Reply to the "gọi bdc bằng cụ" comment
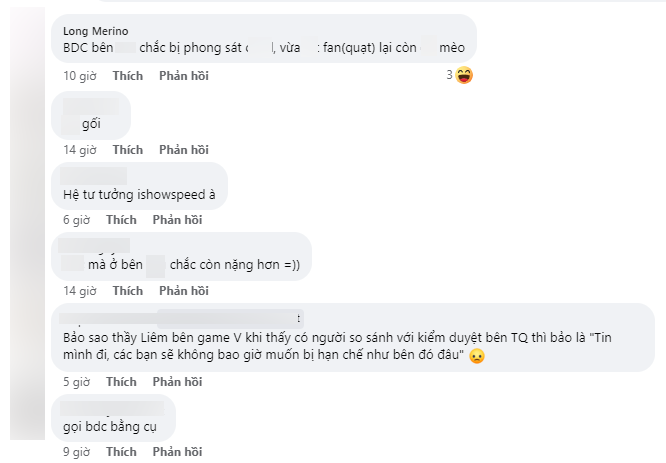Viewport: 666px width, 463px height. coord(178,452)
